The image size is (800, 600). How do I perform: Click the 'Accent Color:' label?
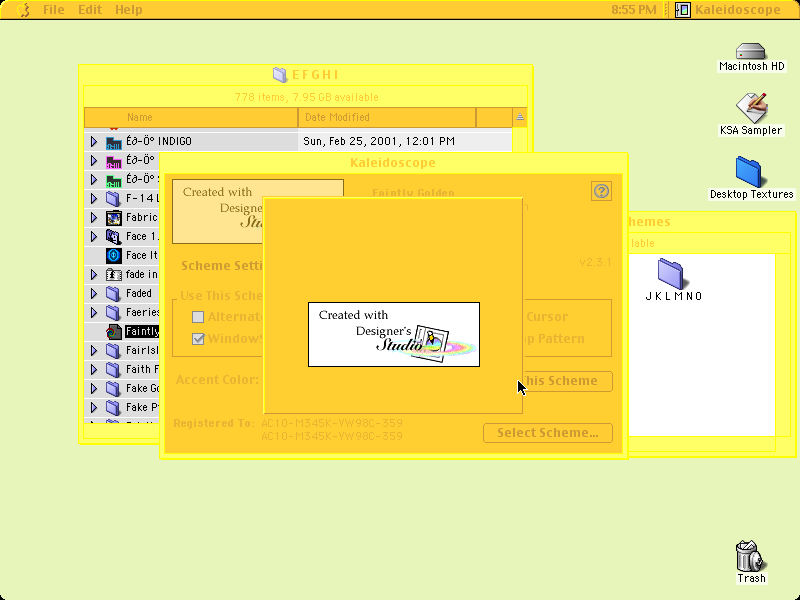pos(217,380)
